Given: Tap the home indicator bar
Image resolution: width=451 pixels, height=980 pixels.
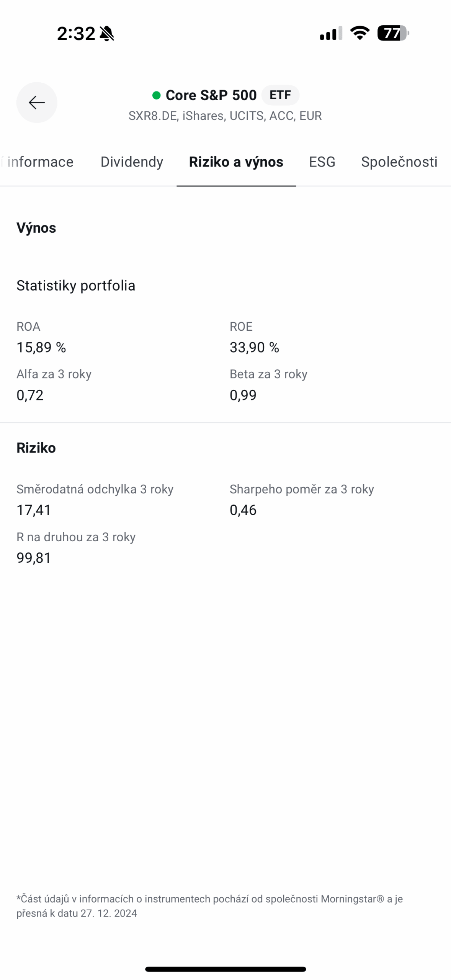Looking at the screenshot, I should 225,969.
